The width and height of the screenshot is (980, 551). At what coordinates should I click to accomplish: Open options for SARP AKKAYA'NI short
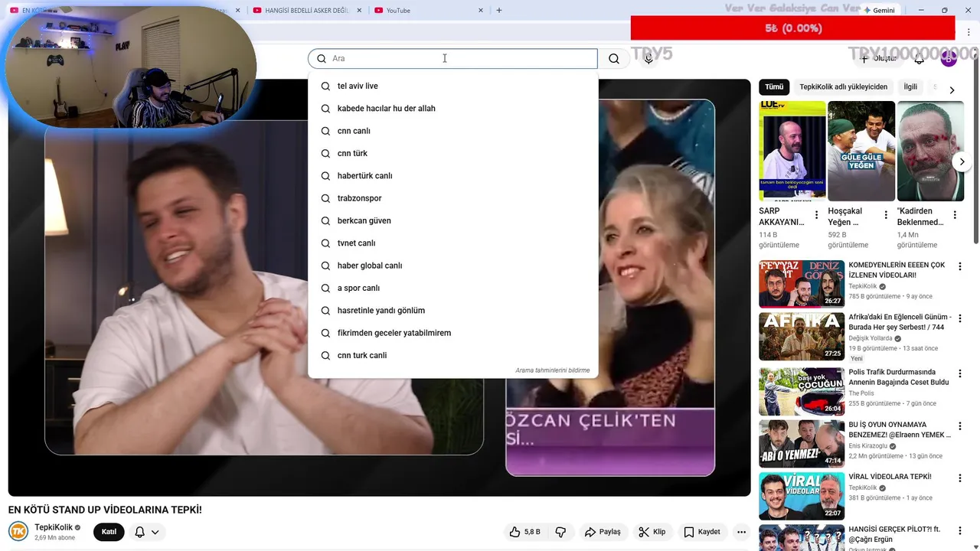tap(816, 215)
